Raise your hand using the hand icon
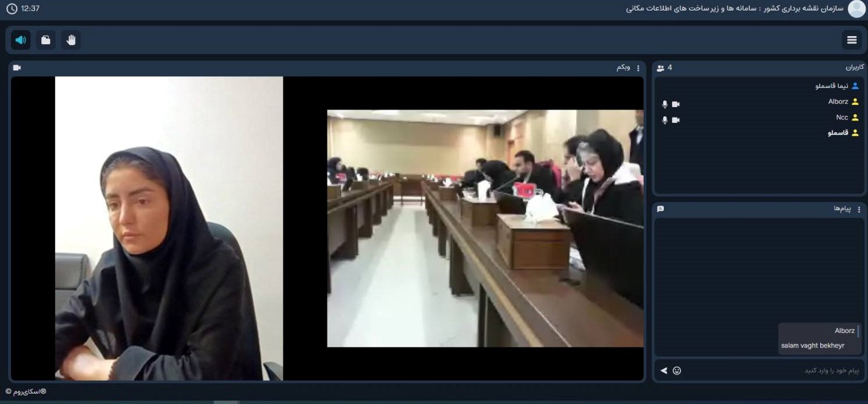Screen dimensions: 868x404 [71, 40]
